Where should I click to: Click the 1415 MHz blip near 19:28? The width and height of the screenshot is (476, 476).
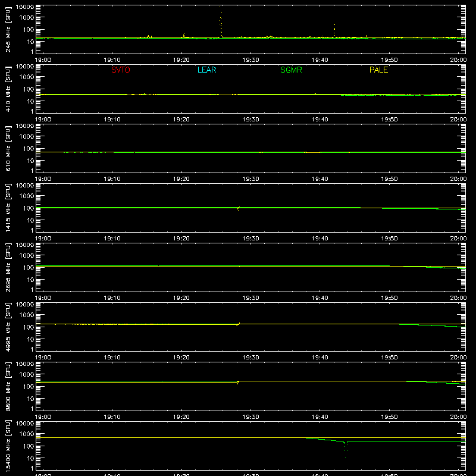point(239,208)
